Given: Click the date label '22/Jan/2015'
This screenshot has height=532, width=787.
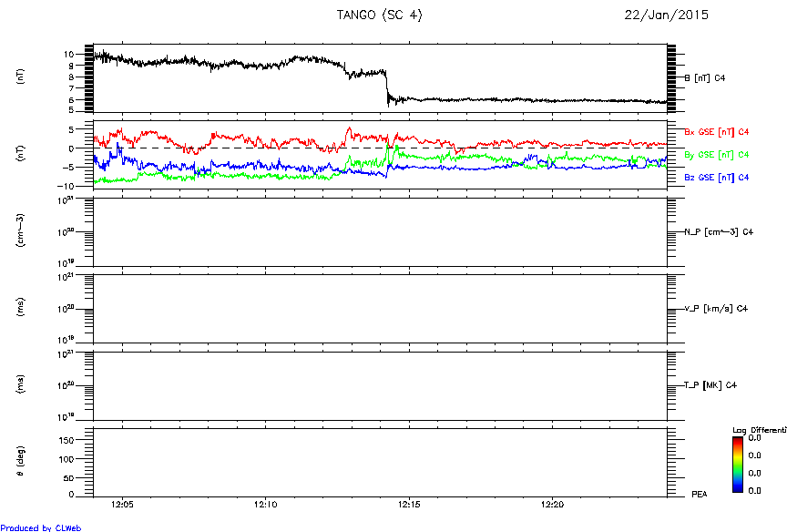Looking at the screenshot, I should tap(667, 15).
